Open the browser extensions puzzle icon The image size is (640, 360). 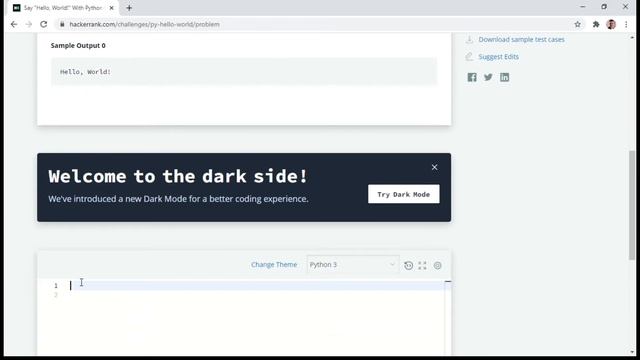pyautogui.click(x=596, y=24)
